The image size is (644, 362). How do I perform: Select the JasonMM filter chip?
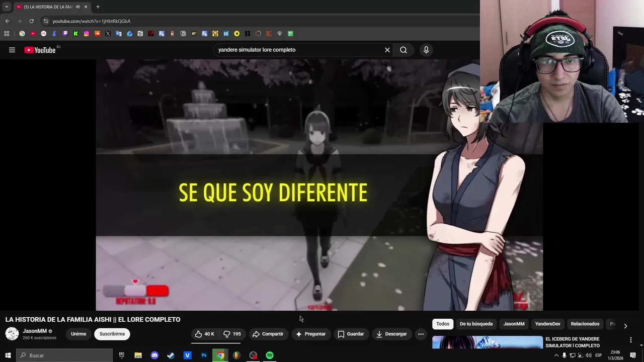514,324
